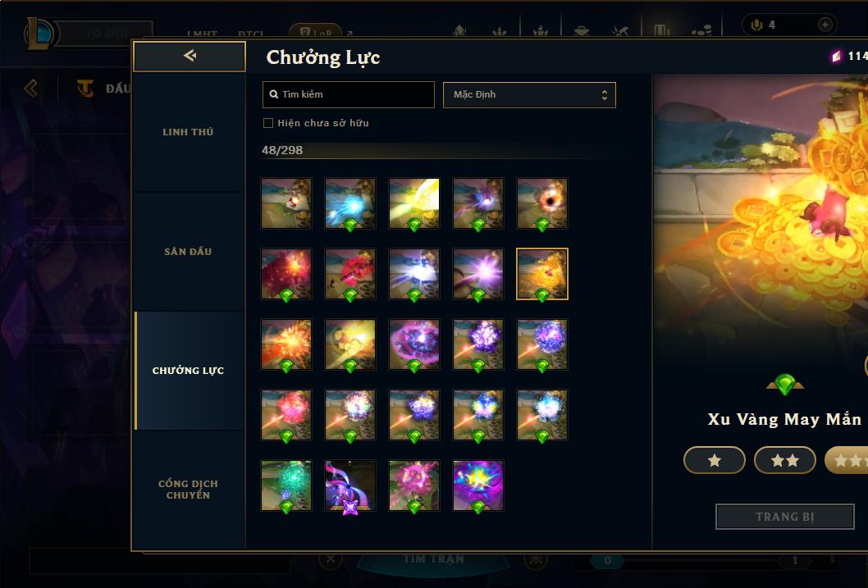Click the dropdown arrows on Mặc Định

(605, 95)
